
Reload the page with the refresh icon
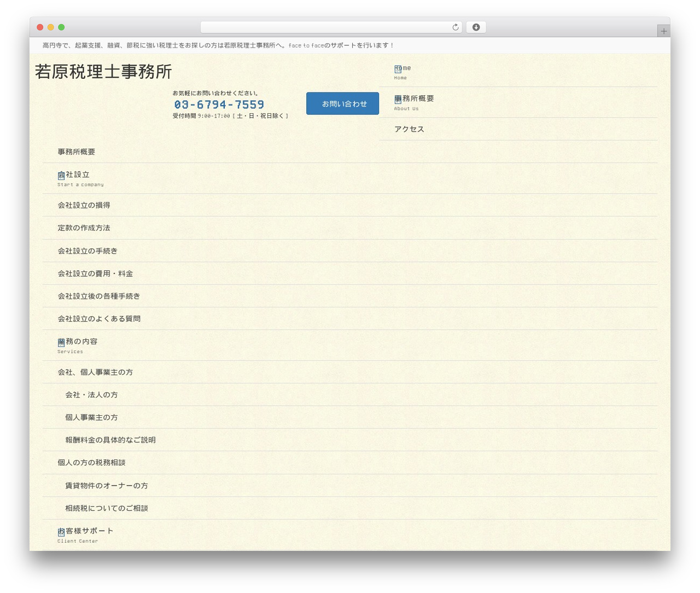coord(455,27)
